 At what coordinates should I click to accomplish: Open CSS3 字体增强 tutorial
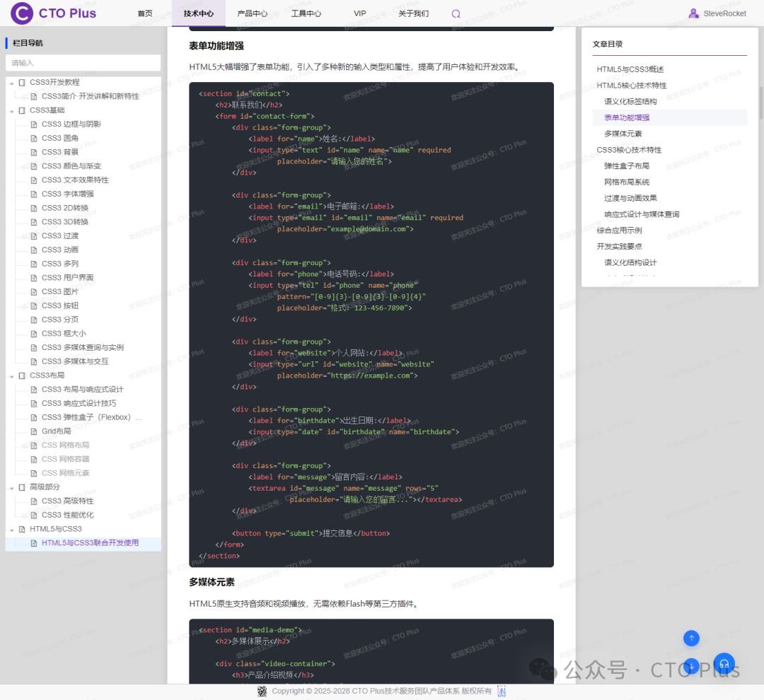68,194
